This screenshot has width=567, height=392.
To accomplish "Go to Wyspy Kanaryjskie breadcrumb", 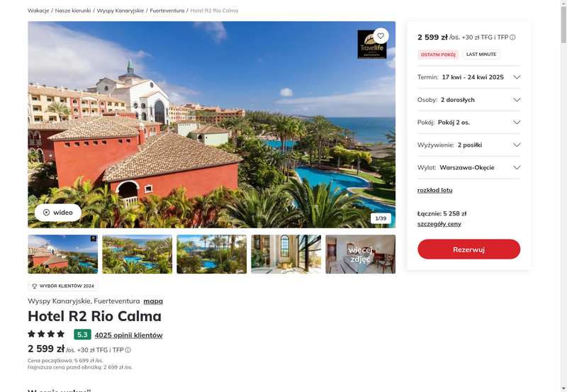I will (x=120, y=11).
